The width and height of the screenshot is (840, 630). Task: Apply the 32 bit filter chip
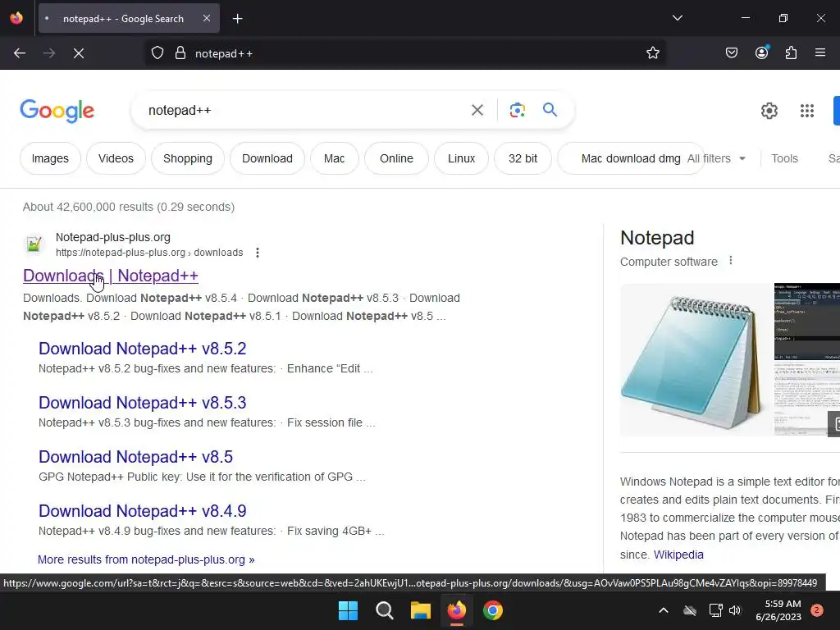pyautogui.click(x=523, y=158)
